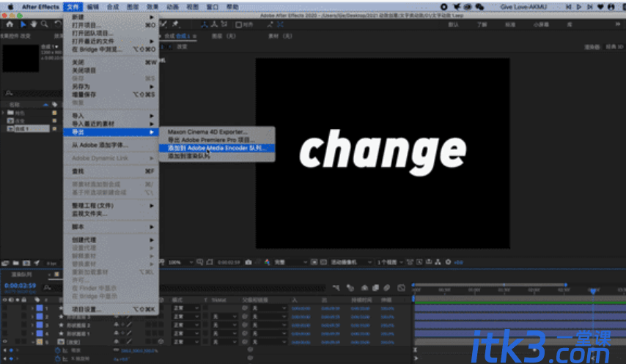626x364 pixels.
Task: Click the project panel composition thumbnail
Action: 21,58
